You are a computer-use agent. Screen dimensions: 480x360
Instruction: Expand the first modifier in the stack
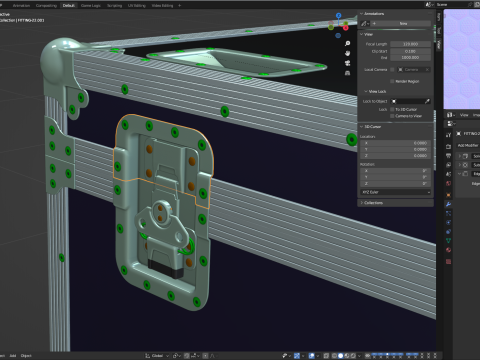click(x=460, y=156)
